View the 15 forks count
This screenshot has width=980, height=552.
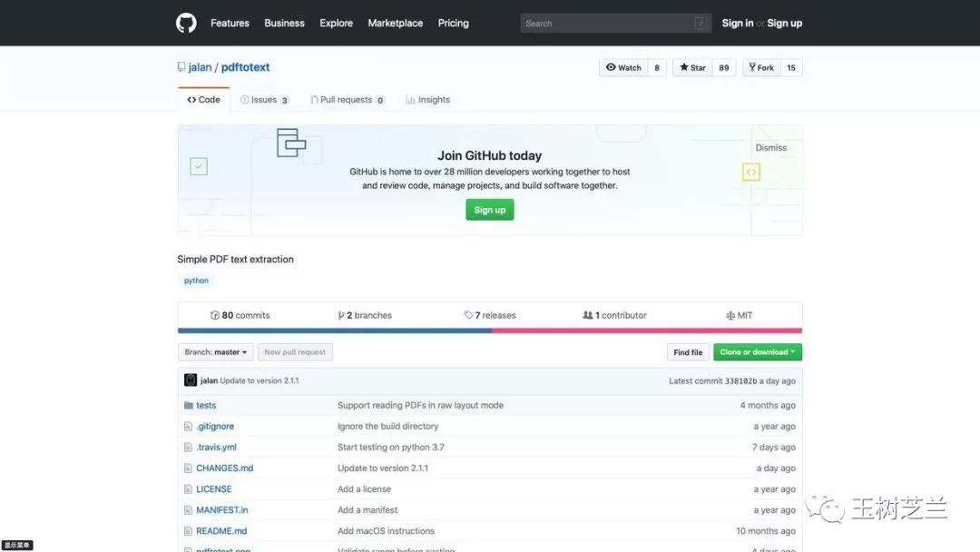[x=791, y=67]
